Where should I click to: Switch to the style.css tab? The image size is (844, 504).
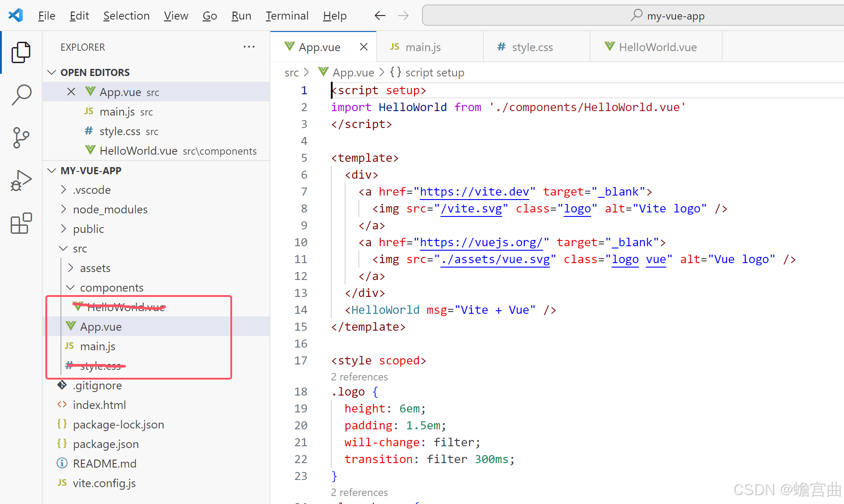pos(537,47)
